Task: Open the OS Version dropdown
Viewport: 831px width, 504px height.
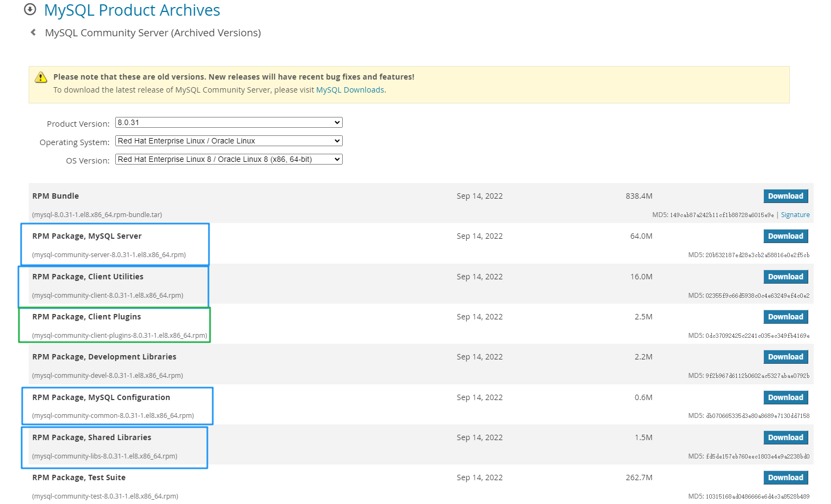Action: (229, 159)
